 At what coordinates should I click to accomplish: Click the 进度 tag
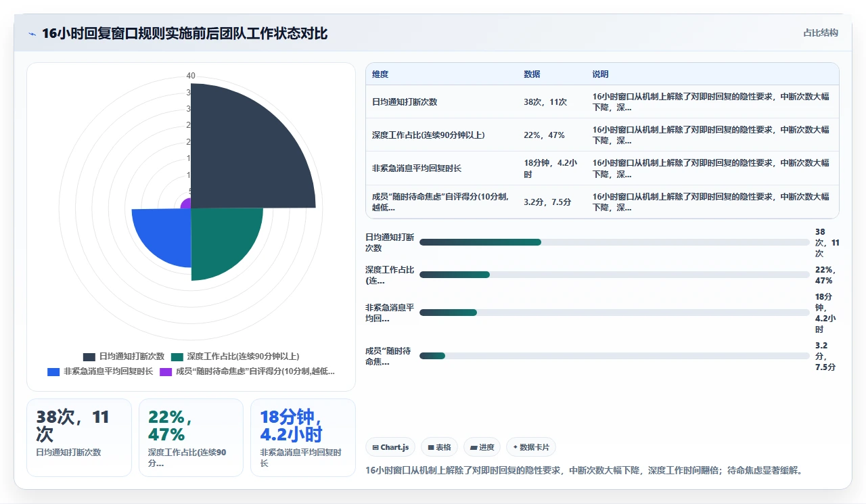482,447
